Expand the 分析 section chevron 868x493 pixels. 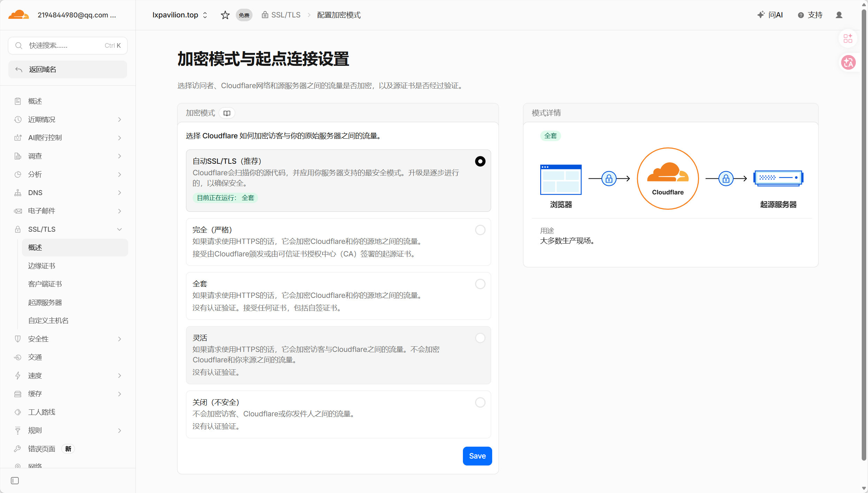[119, 174]
